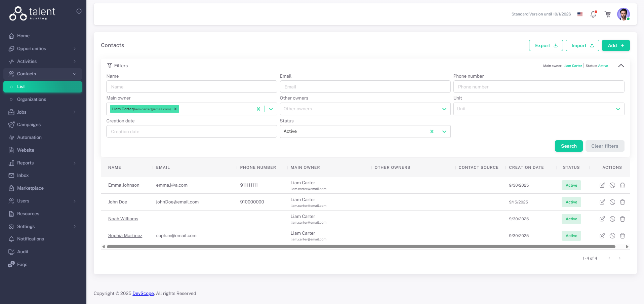
Task: Clear the Active status selection
Action: (x=432, y=131)
